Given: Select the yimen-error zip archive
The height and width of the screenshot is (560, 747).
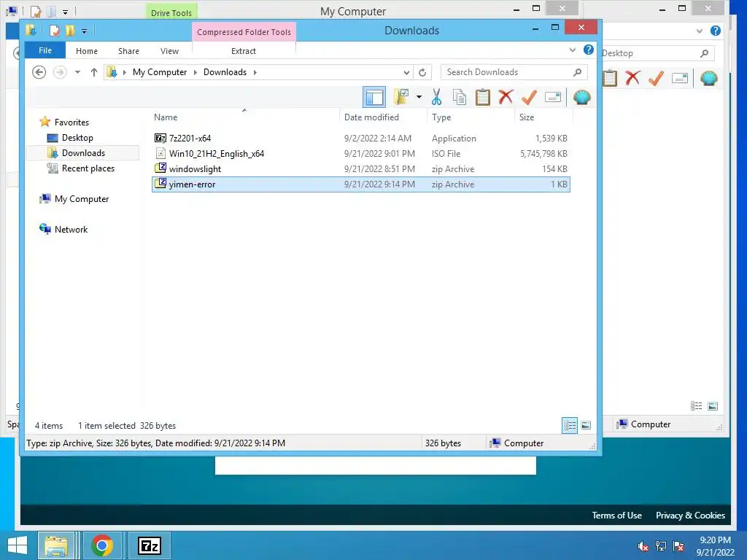Looking at the screenshot, I should coord(360,184).
